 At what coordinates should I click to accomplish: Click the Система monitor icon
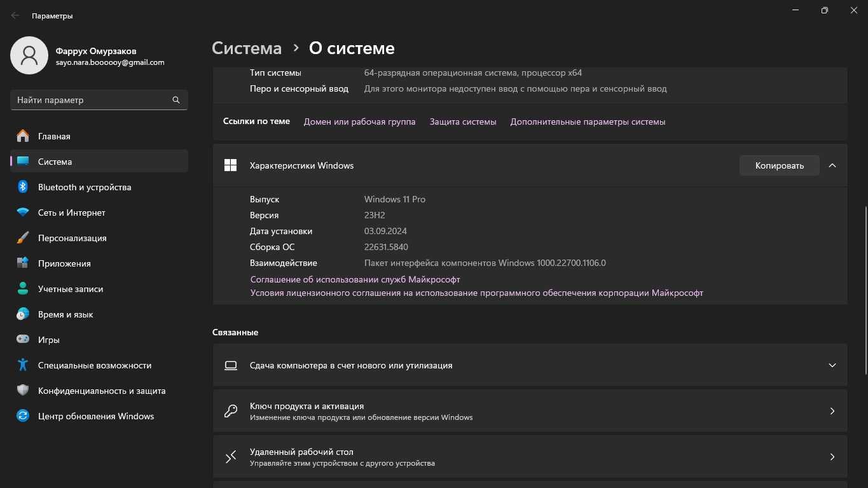23,162
